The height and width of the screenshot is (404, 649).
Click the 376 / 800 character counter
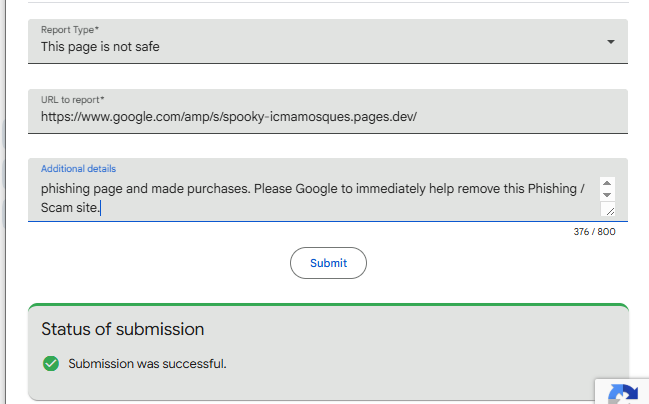point(595,232)
